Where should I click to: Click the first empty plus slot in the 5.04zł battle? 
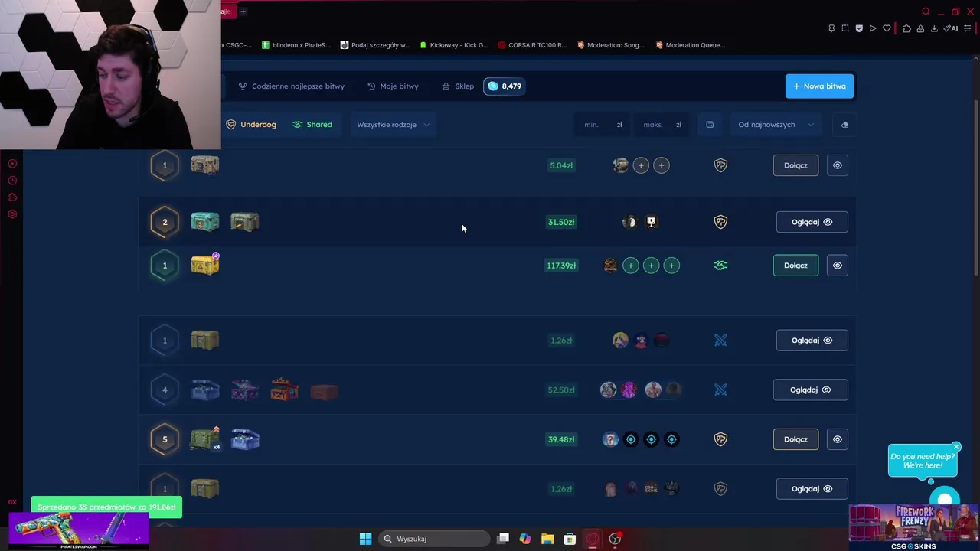[x=641, y=165]
